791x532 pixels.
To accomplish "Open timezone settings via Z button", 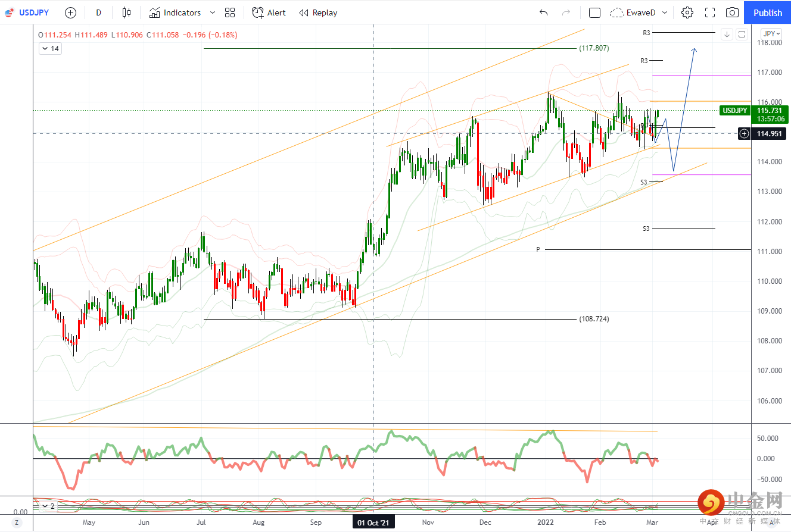I will point(17,522).
